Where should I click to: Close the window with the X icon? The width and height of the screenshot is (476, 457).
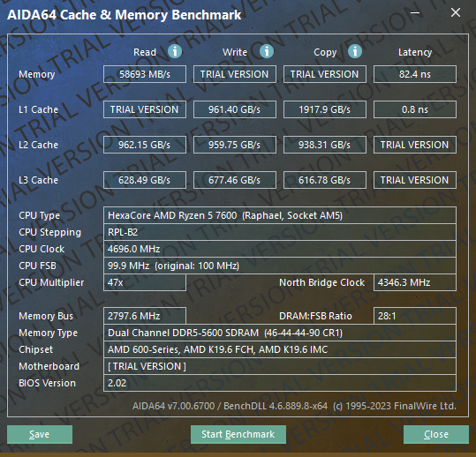(x=456, y=12)
